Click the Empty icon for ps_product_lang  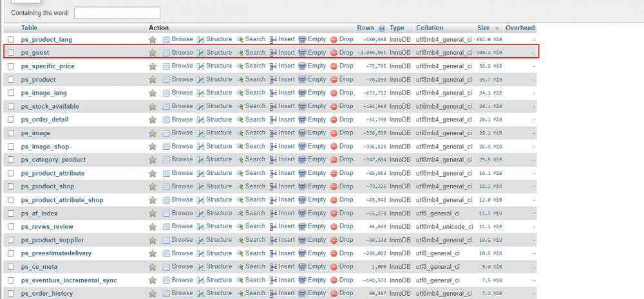point(302,40)
